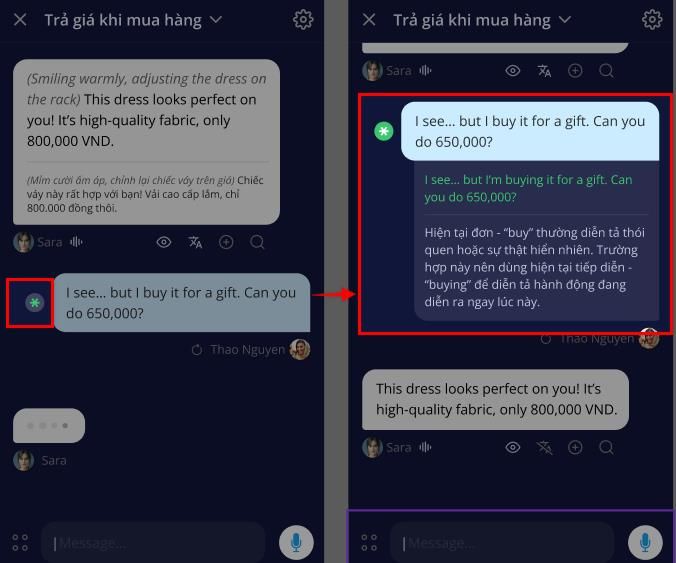Toggle eye icon under bottom right Sara message
The height and width of the screenshot is (563, 676).
(x=513, y=447)
